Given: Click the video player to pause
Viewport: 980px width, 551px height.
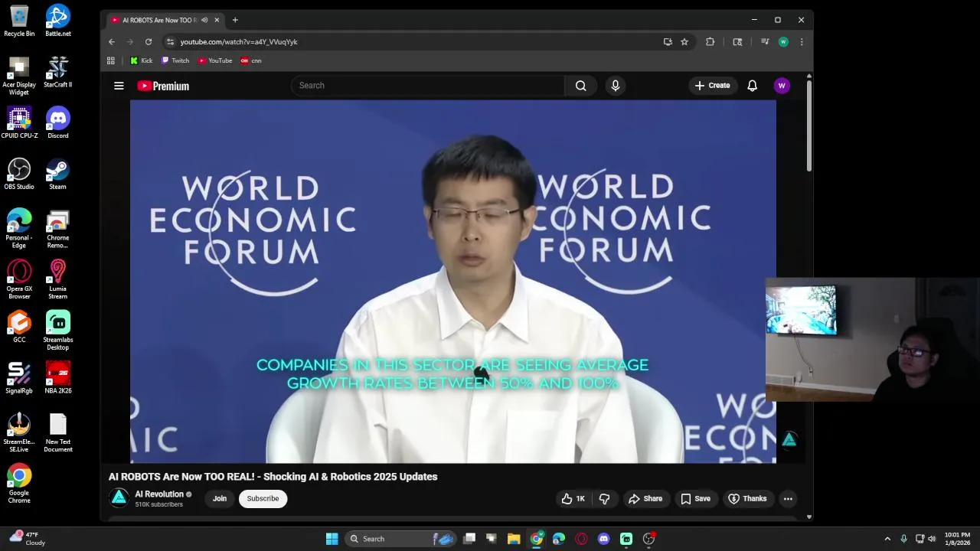Looking at the screenshot, I should click(x=452, y=282).
